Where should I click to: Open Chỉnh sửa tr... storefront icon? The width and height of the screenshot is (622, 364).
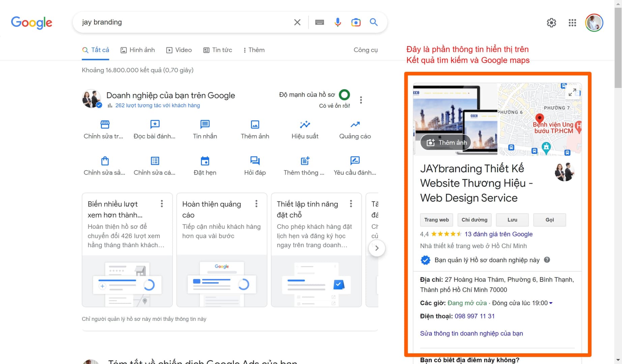pos(105,124)
